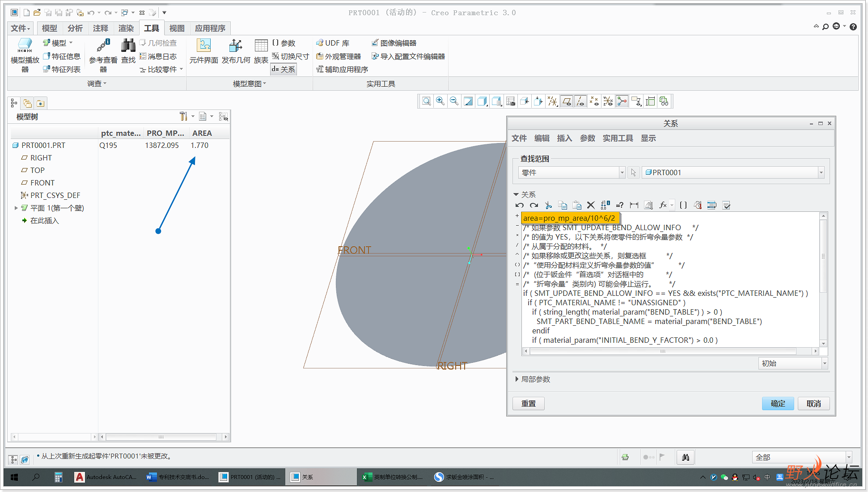Undo the last edit in the Relations toolbar
This screenshot has width=868, height=492.
(519, 205)
